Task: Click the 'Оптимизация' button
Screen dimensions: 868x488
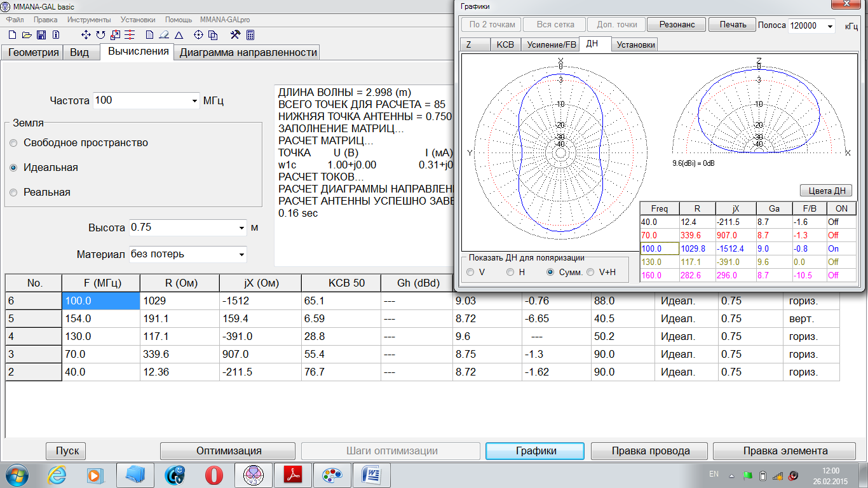Action: point(229,451)
